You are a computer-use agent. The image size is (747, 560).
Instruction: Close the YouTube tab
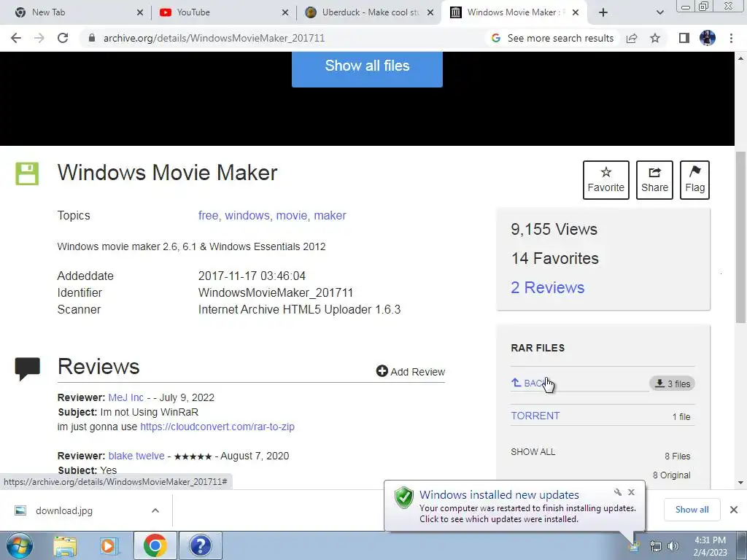[285, 12]
